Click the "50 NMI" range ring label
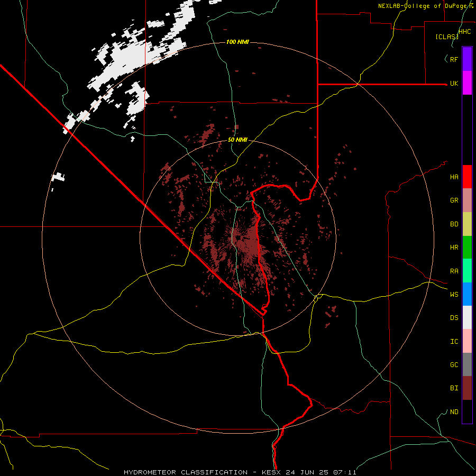Viewport: 476px width, 476px height. (x=237, y=140)
